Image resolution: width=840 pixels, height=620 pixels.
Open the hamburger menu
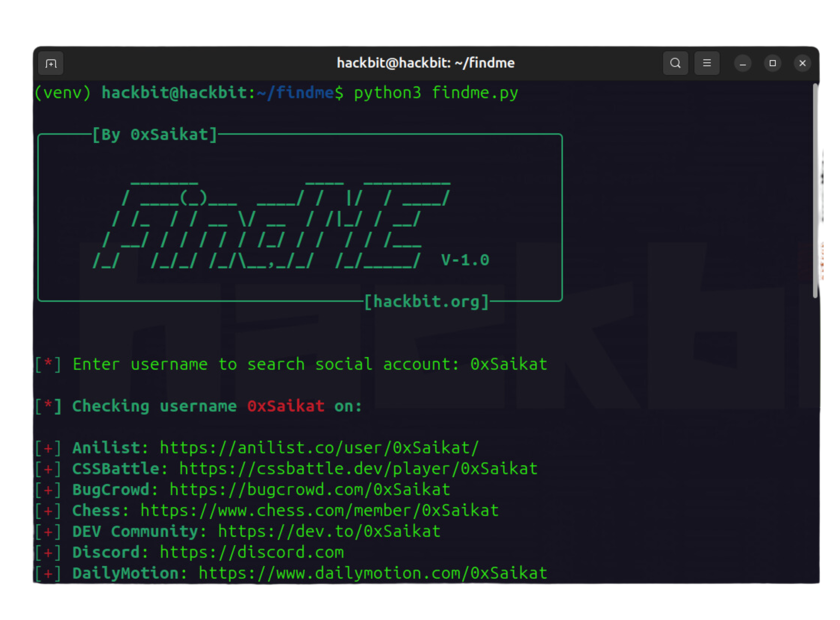tap(707, 63)
